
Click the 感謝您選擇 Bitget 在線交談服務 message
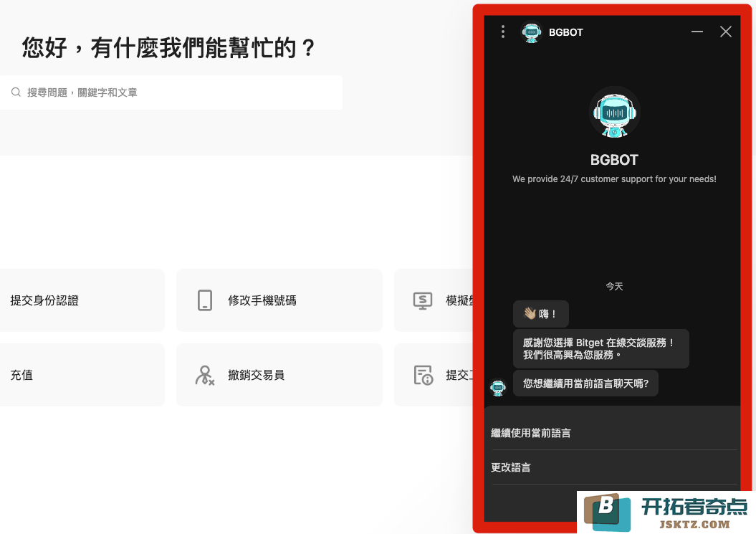pos(601,349)
